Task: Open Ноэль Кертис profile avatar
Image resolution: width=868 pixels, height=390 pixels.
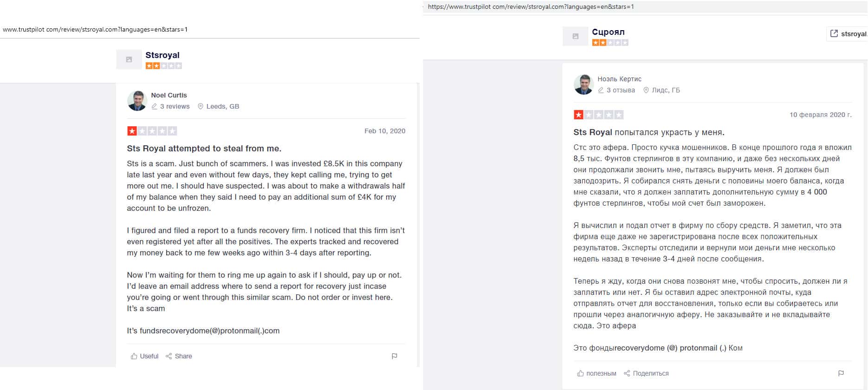Action: pyautogui.click(x=584, y=84)
